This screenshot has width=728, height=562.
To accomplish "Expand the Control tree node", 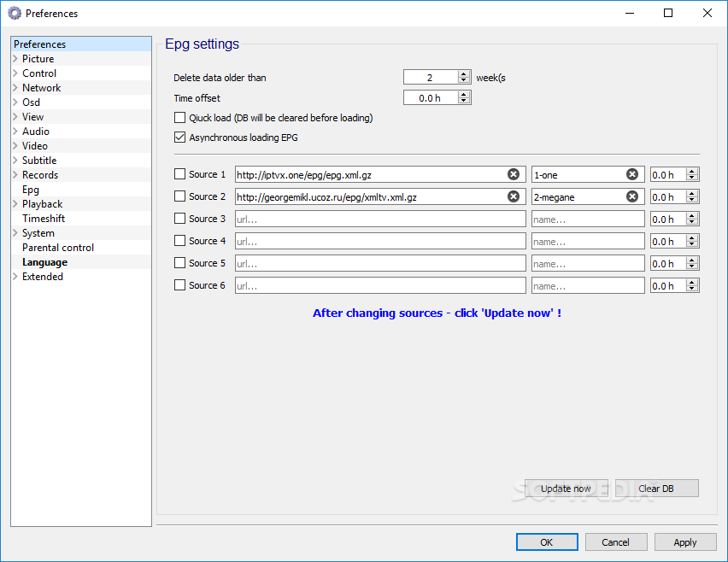I will 15,73.
